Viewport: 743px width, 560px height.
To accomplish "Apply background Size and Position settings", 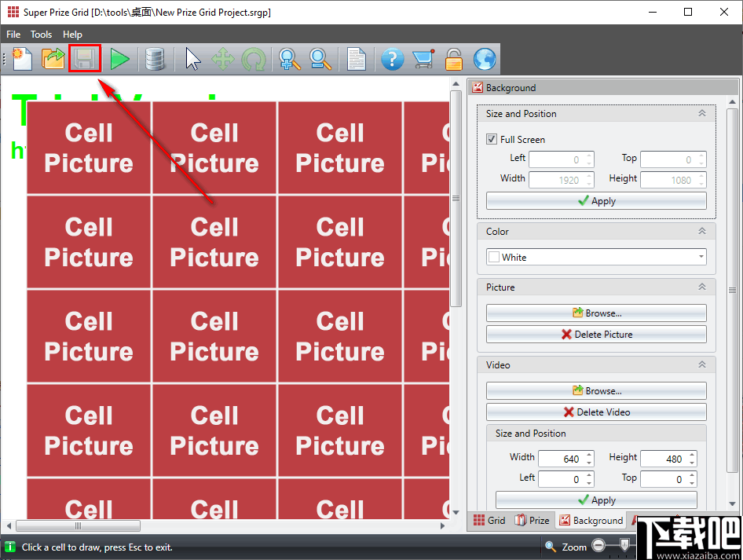I will [x=596, y=201].
